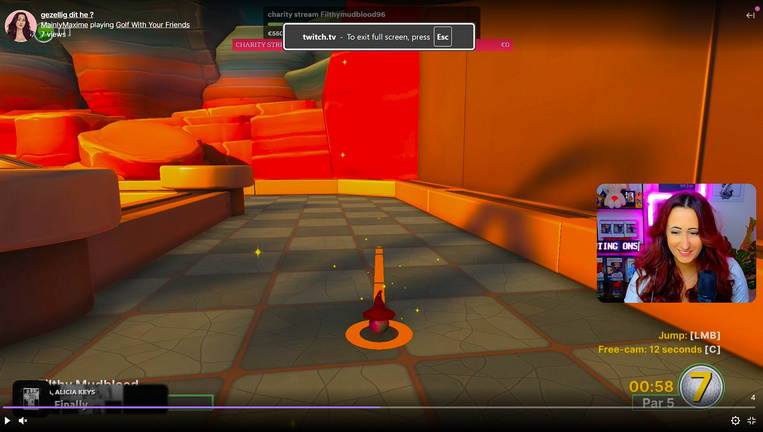The height and width of the screenshot is (432, 763).
Task: Collapse the side panel arrow icon
Action: pyautogui.click(x=750, y=16)
